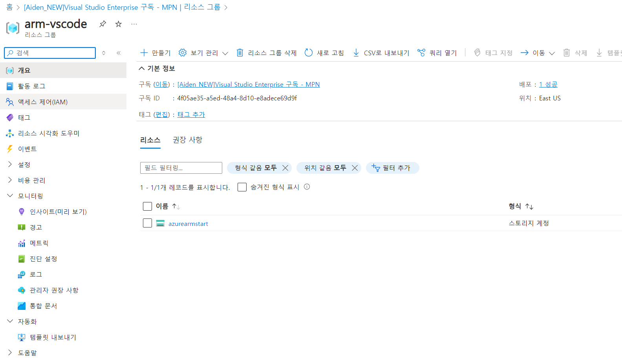Enable 숨겨진 형식 표시 checkbox
622x364 pixels.
point(242,187)
